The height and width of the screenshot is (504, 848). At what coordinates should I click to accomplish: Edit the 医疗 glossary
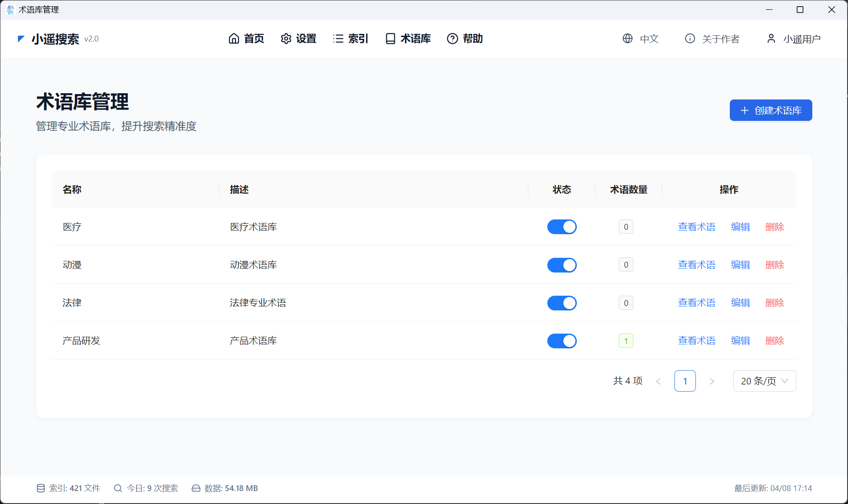coord(740,227)
